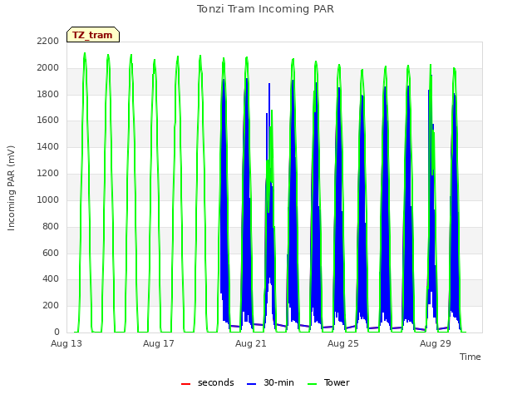Toggle the seconds legend entry
This screenshot has width=532, height=399.
207,383
